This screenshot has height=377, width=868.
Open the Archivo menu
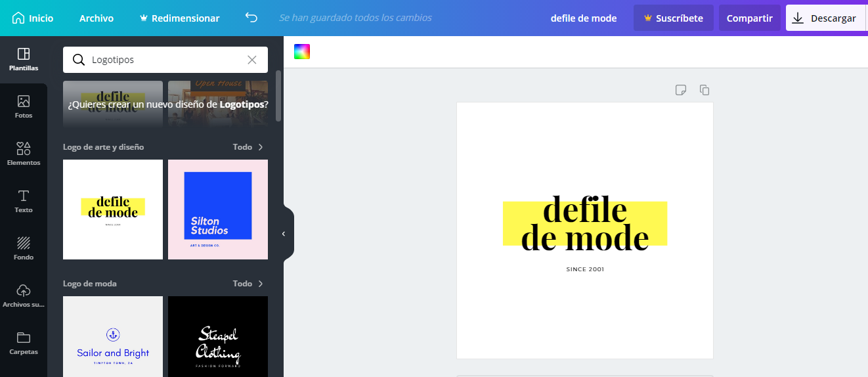(97, 18)
